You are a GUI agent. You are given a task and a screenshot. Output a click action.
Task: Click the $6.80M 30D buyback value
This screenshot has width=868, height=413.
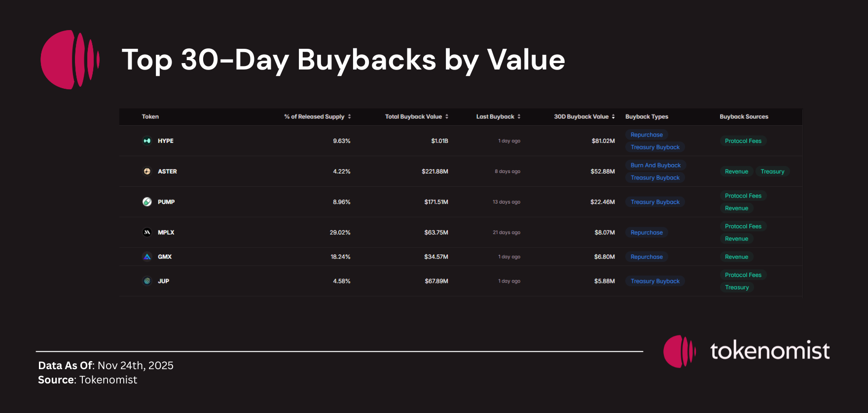click(604, 257)
